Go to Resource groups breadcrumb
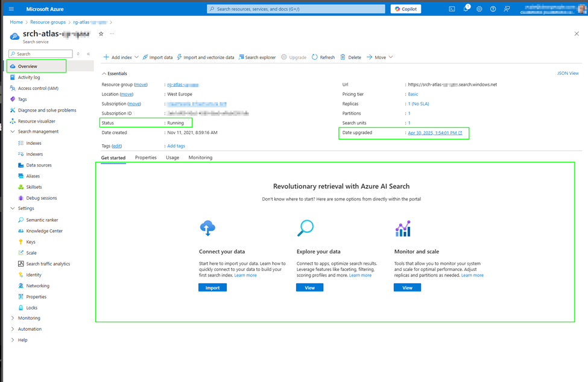Screen dimensions: 588x382 [x=48, y=22]
